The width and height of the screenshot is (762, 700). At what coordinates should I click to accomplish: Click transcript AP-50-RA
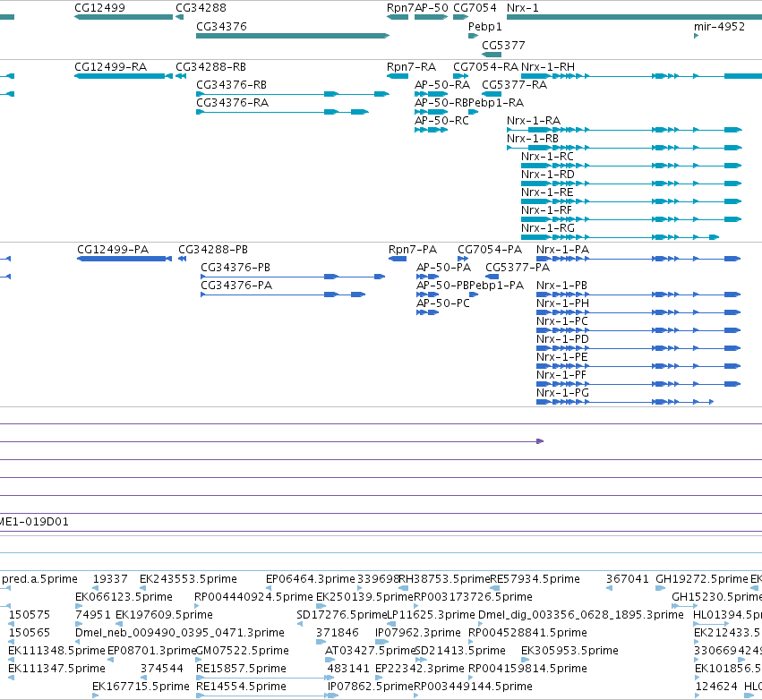(x=431, y=94)
